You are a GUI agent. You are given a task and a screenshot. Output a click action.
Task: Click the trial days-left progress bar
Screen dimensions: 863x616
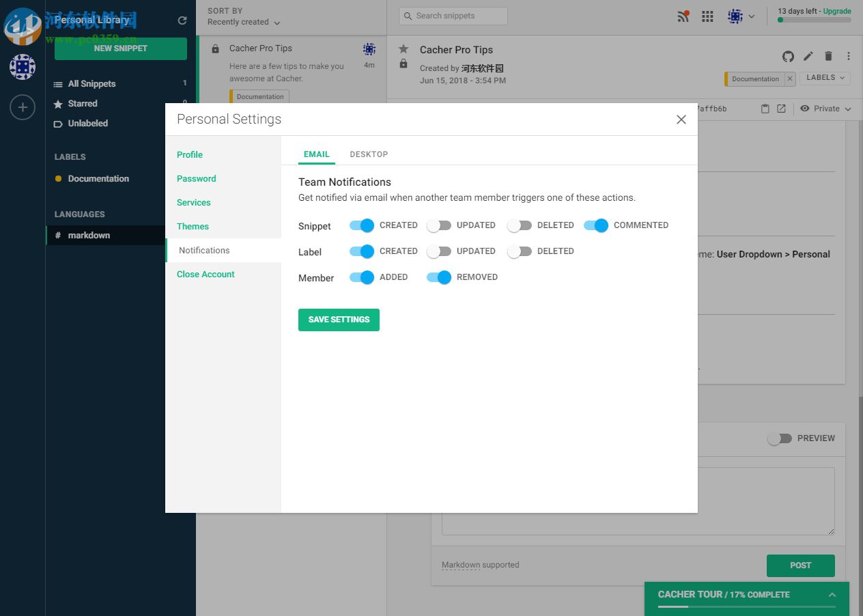coord(815,20)
